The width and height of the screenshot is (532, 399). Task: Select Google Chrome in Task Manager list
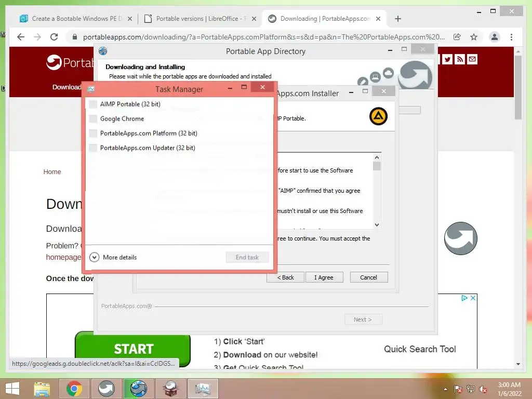click(179, 119)
